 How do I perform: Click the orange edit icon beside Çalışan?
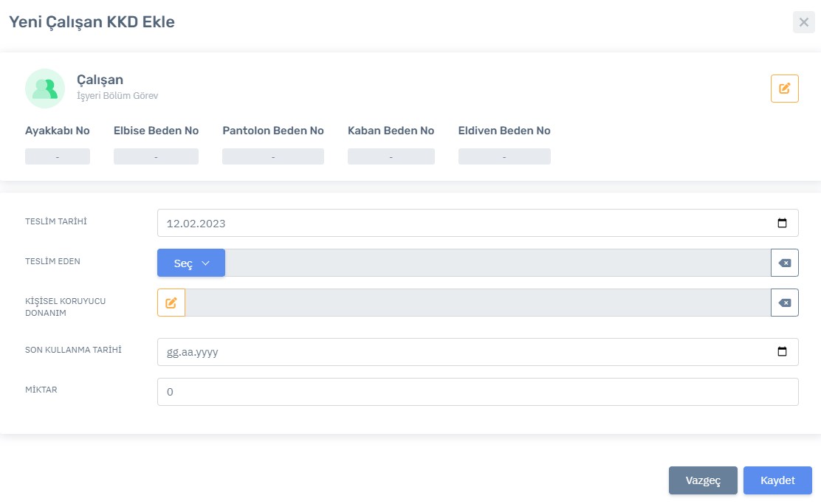pos(784,89)
